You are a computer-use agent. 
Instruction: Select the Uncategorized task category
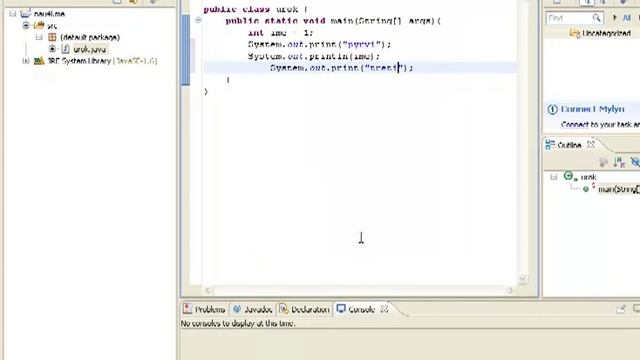(607, 33)
